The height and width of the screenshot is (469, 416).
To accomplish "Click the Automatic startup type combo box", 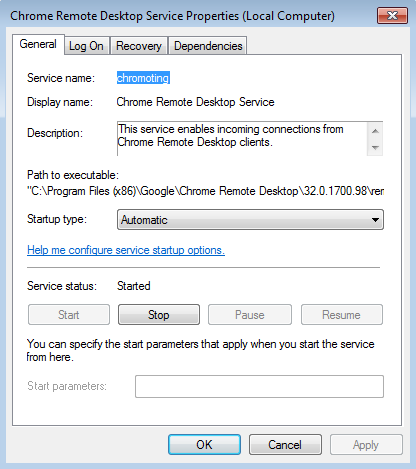I will 250,220.
